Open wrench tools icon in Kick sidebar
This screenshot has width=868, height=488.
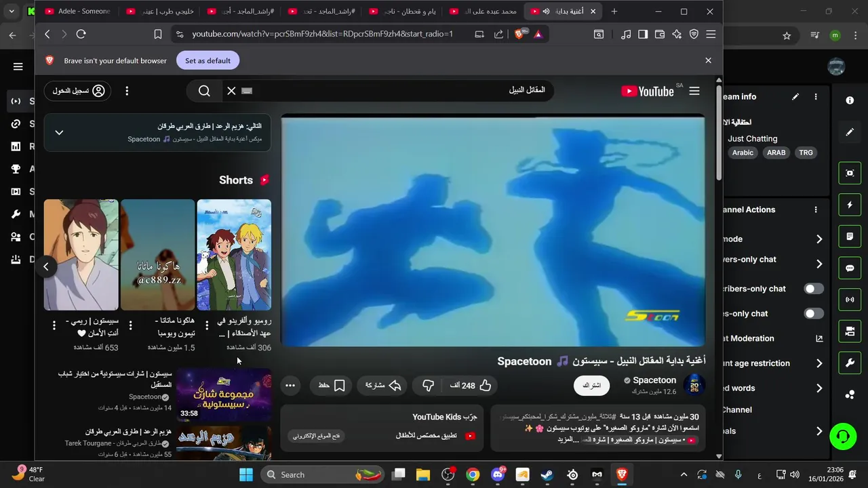(850, 363)
